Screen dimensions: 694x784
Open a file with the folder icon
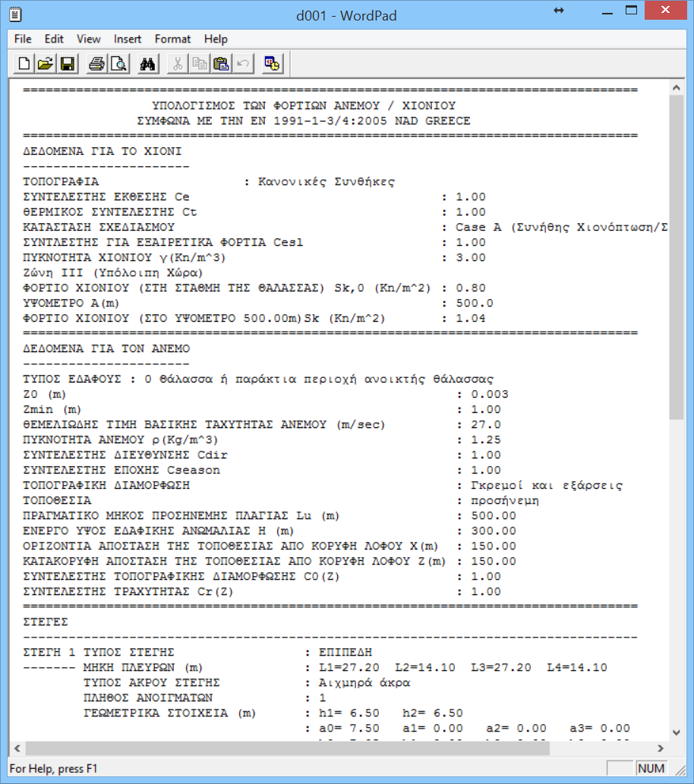click(x=46, y=64)
